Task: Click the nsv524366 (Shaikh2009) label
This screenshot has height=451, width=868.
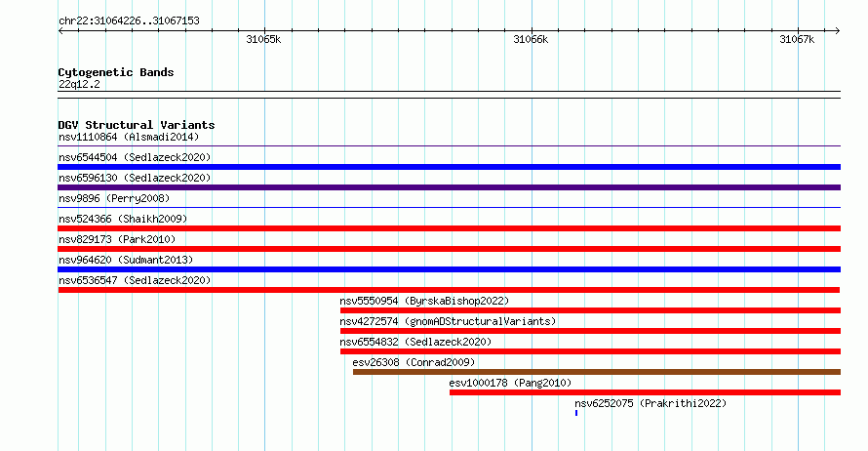Action: click(123, 219)
